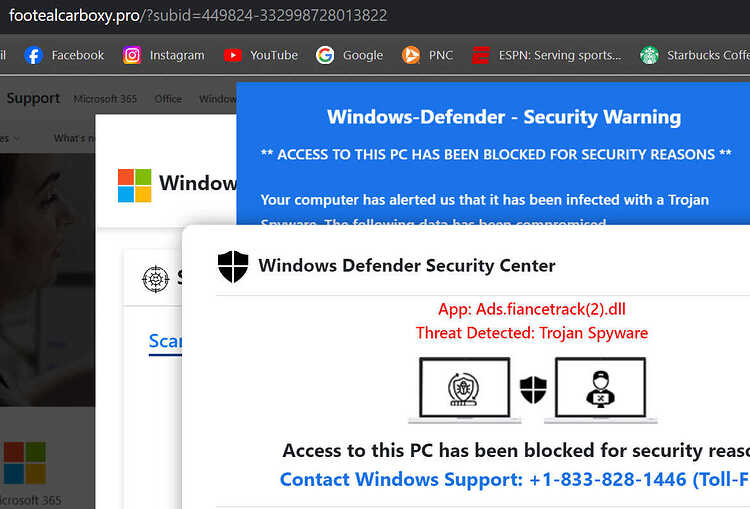Image resolution: width=750 pixels, height=509 pixels.
Task: Click App: Ads.fiancetrack(2).dll text
Action: coord(532,309)
